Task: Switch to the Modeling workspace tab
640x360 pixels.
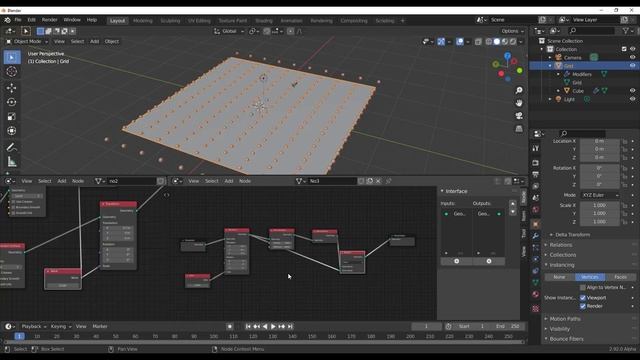Action: [142, 20]
